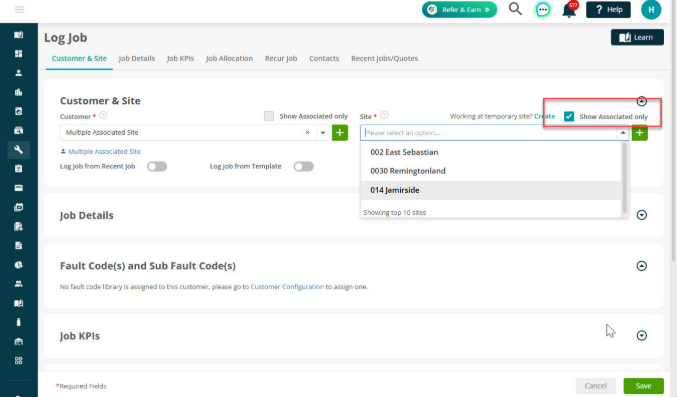This screenshot has height=397, width=677.
Task: Switch to Customer & Site tab
Action: tap(79, 58)
